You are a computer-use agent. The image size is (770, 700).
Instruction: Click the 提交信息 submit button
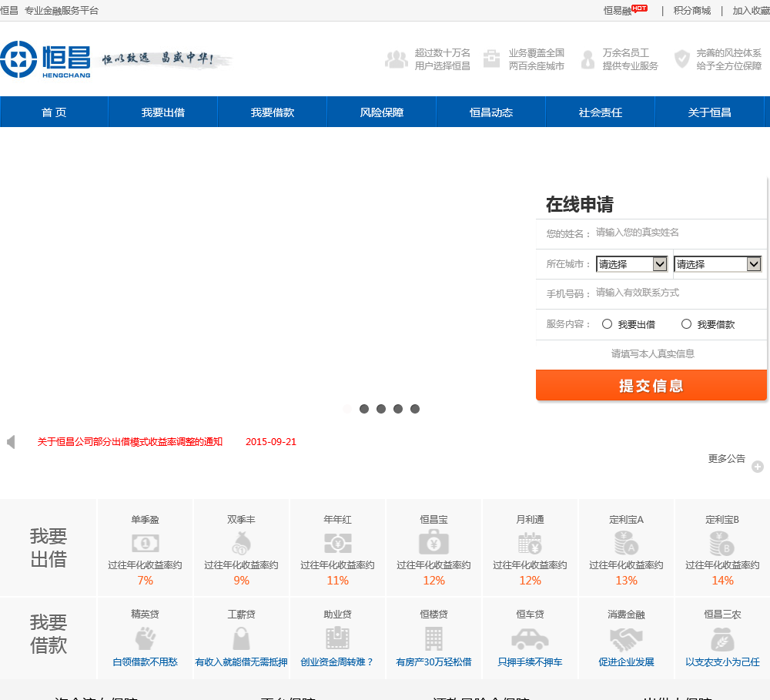pyautogui.click(x=651, y=385)
